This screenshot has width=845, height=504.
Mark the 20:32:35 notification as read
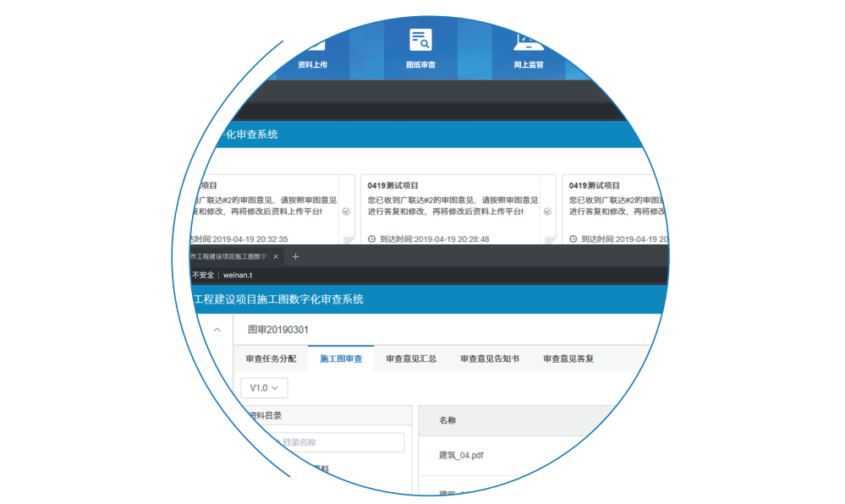(346, 212)
